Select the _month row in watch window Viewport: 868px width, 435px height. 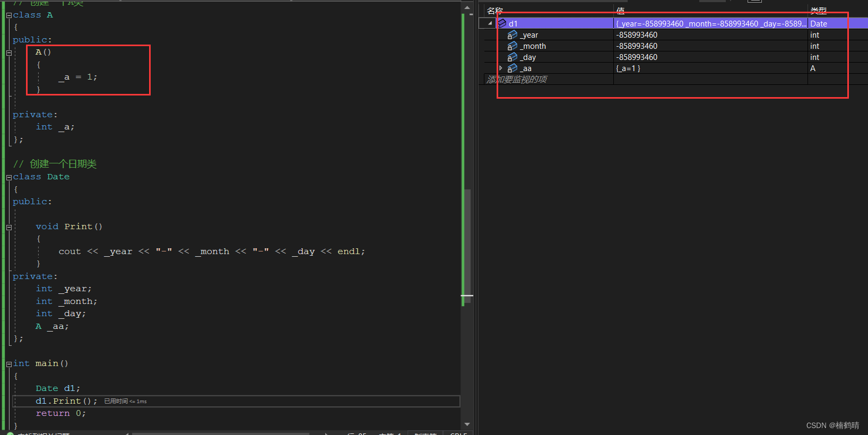(x=673, y=46)
